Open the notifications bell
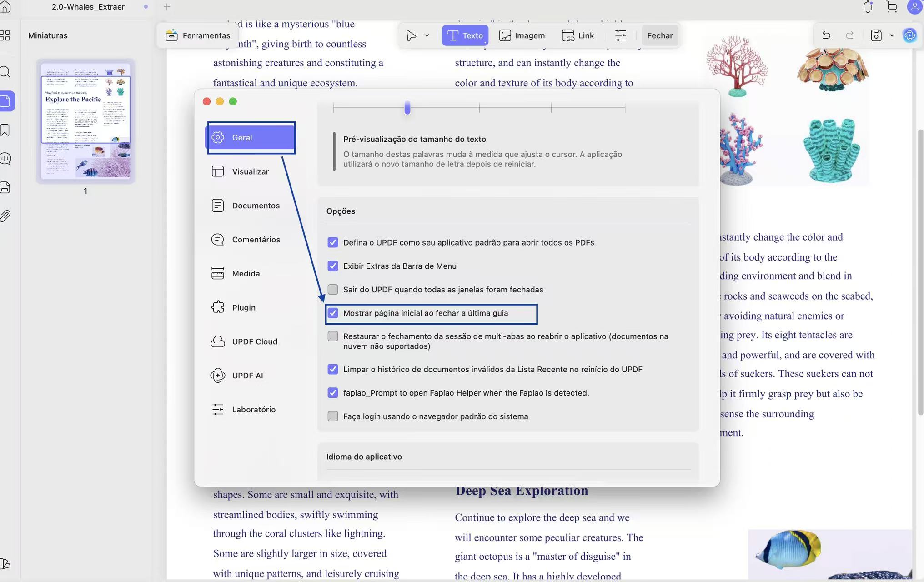Image resolution: width=924 pixels, height=582 pixels. click(x=868, y=7)
